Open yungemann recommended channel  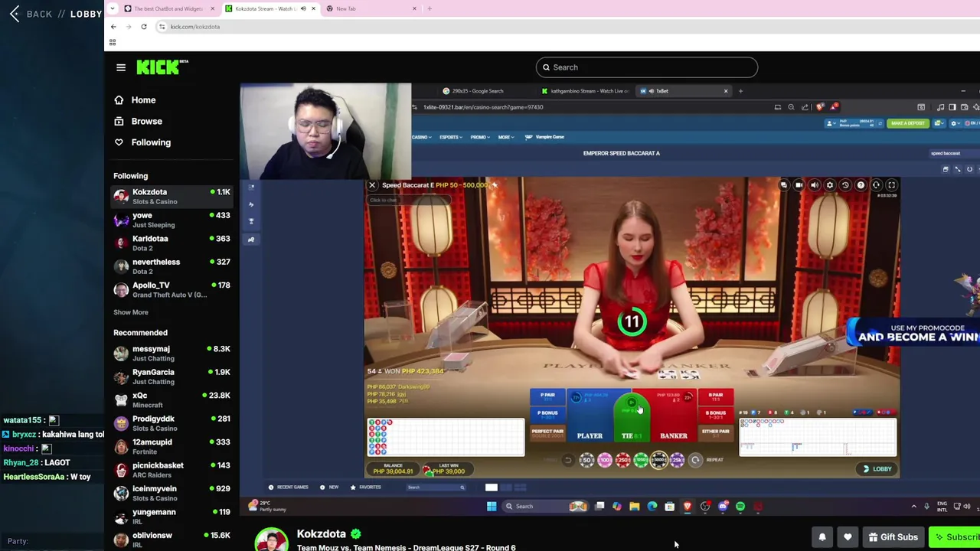[171, 517]
